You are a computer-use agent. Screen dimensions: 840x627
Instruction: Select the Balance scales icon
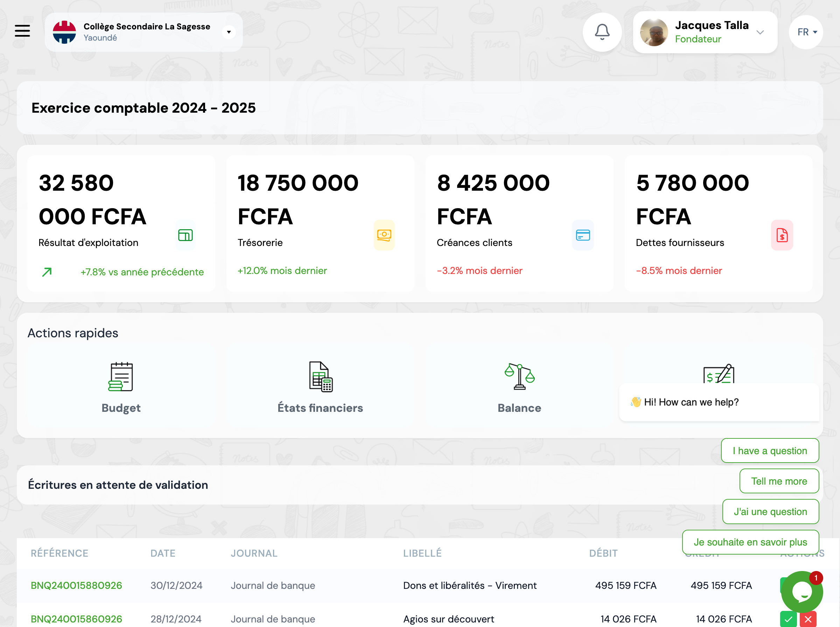pyautogui.click(x=519, y=377)
